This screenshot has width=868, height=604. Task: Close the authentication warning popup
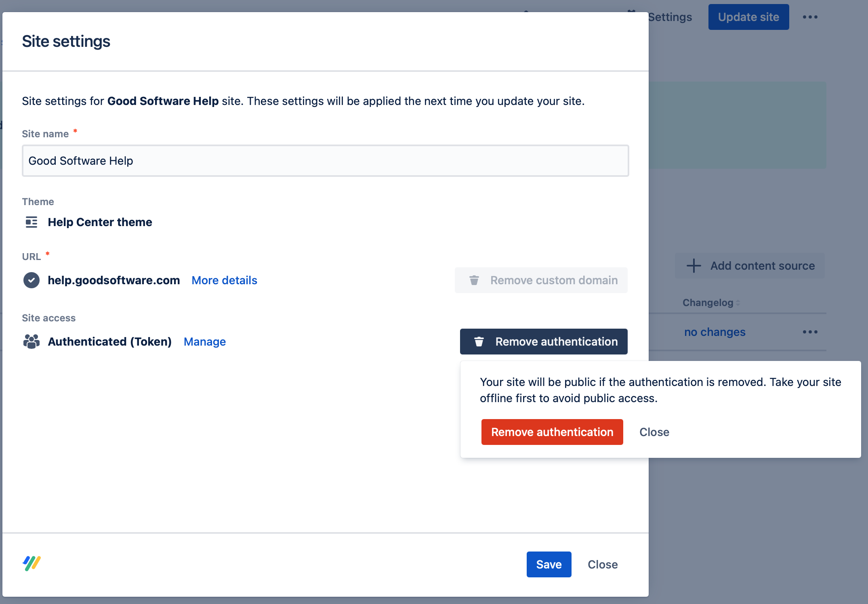pyautogui.click(x=654, y=432)
